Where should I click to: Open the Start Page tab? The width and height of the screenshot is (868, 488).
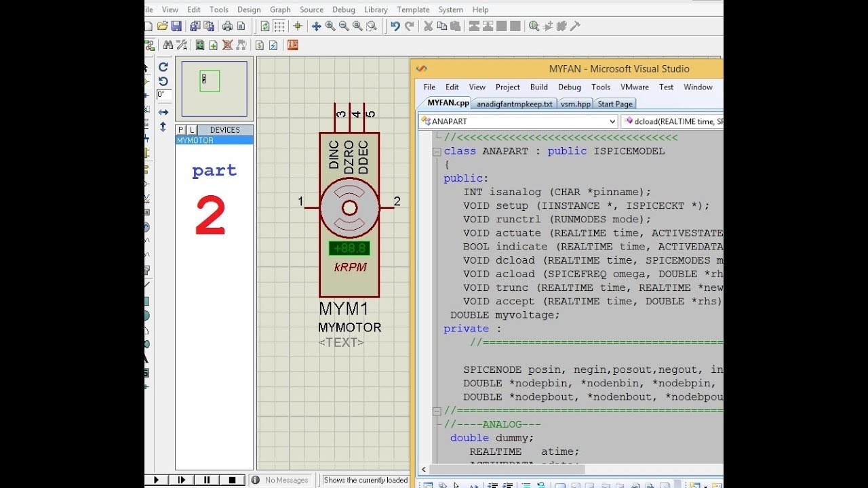coord(615,104)
